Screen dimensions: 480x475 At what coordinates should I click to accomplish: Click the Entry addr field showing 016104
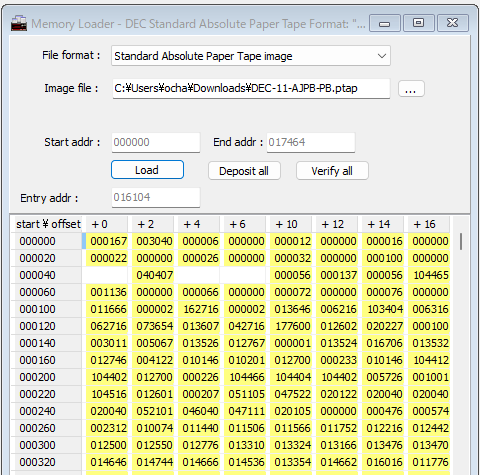coord(156,197)
